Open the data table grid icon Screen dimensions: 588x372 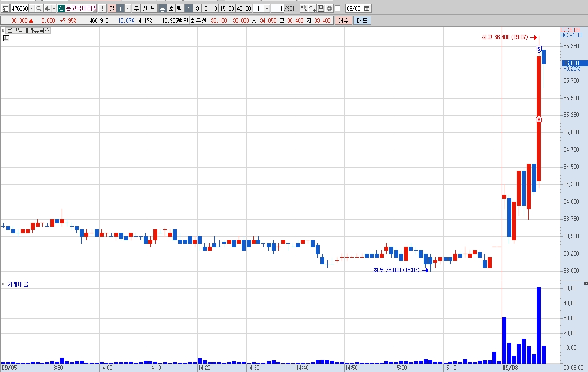click(6, 38)
